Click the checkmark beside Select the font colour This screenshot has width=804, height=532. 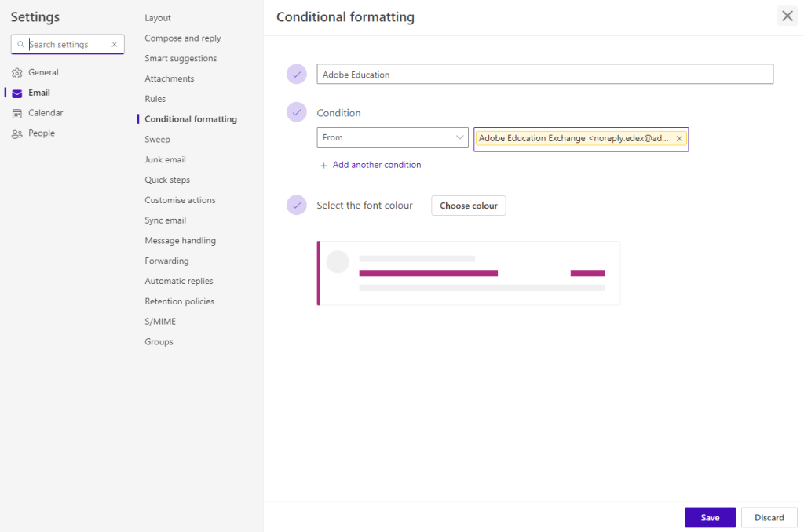pyautogui.click(x=297, y=204)
